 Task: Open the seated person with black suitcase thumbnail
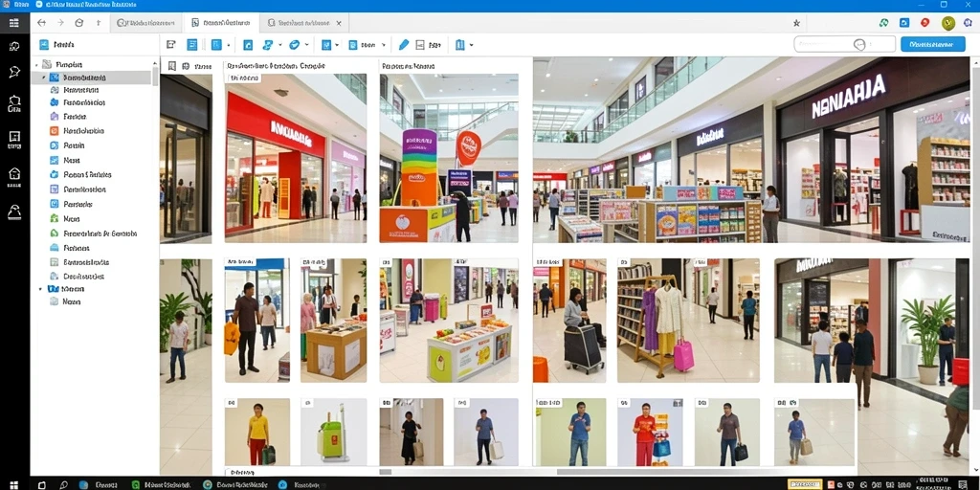click(569, 321)
